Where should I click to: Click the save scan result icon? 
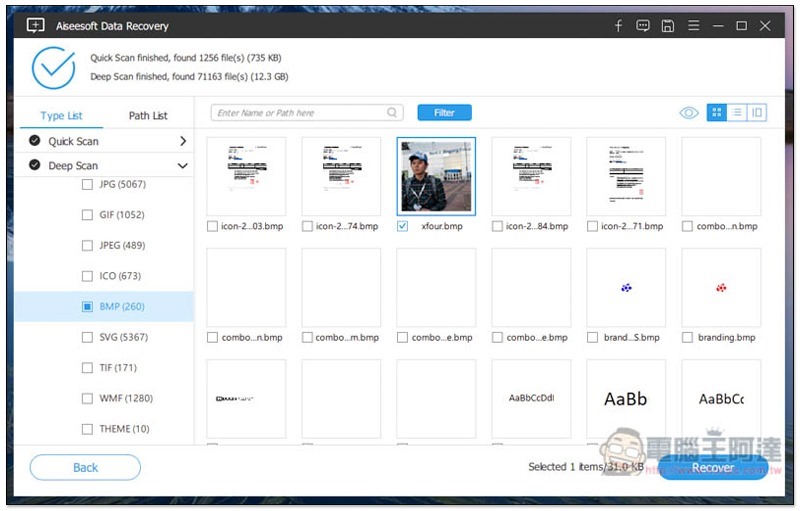pyautogui.click(x=668, y=26)
